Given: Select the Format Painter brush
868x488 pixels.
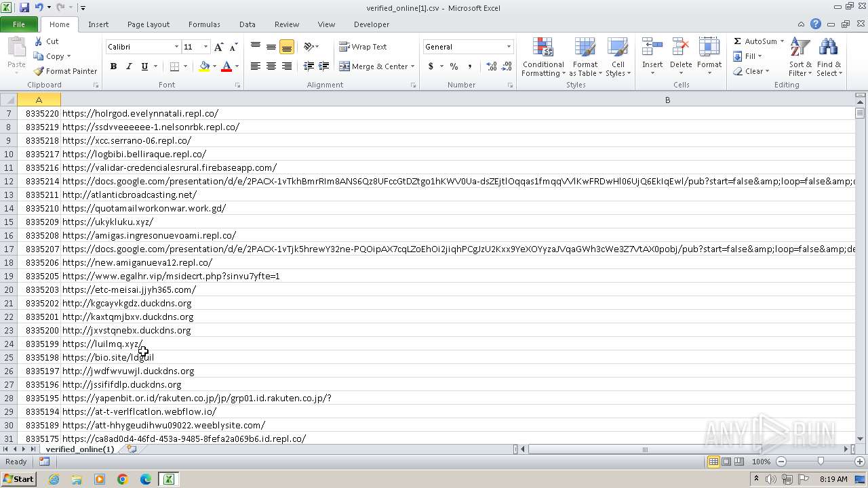Looking at the screenshot, I should point(66,71).
